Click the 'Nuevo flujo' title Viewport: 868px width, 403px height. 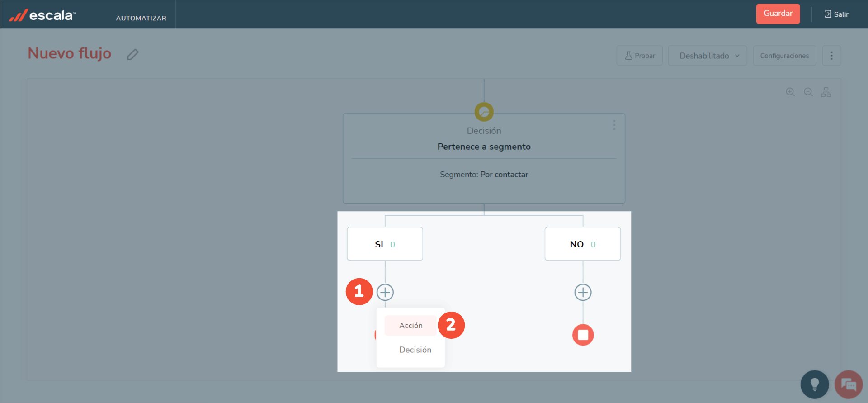pos(70,53)
